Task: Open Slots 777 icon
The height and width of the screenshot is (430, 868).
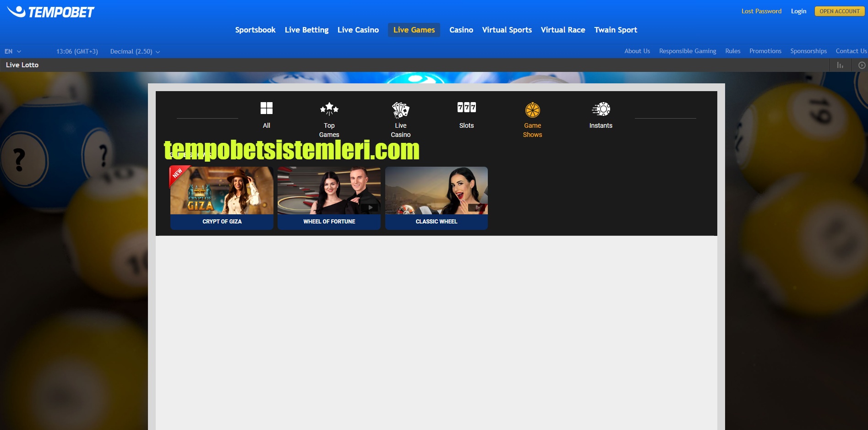Action: click(467, 108)
